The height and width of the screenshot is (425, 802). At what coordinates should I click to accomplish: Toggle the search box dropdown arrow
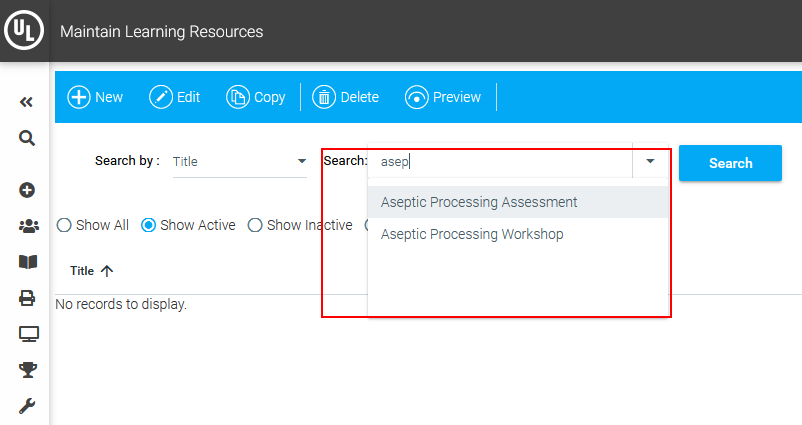point(650,161)
